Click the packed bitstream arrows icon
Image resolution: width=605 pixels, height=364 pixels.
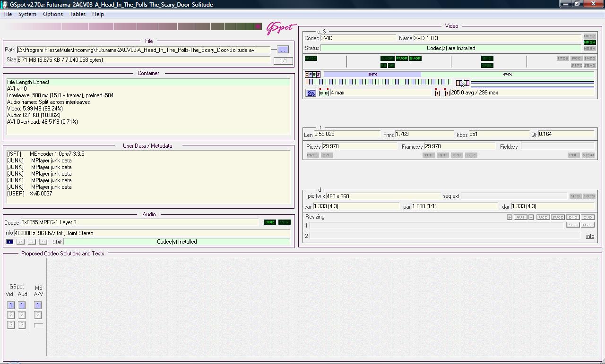click(462, 83)
